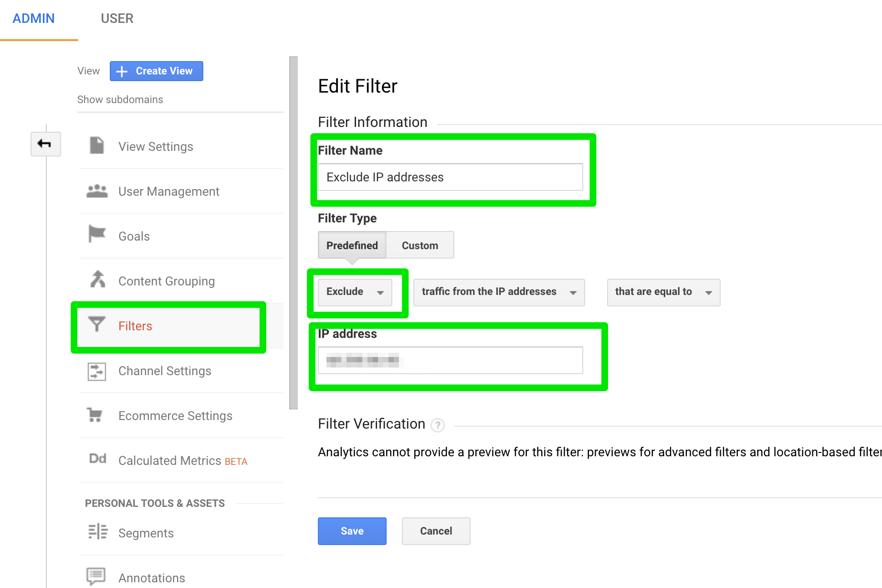Keep Predefined filter type selected

pyautogui.click(x=352, y=245)
